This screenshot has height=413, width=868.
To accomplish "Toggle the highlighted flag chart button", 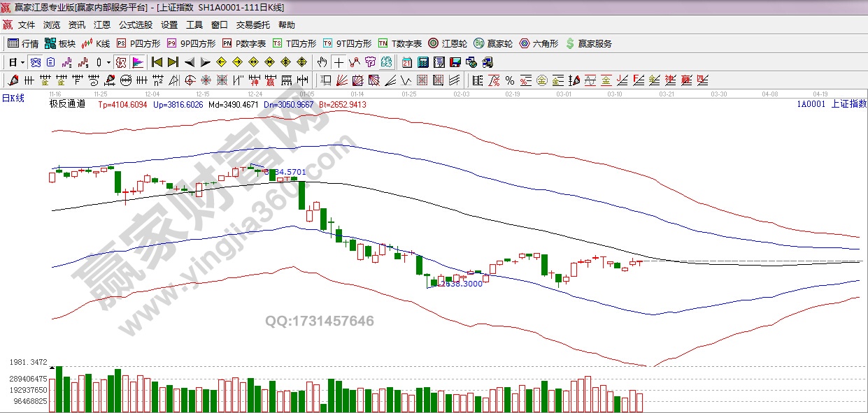I will click(x=137, y=62).
